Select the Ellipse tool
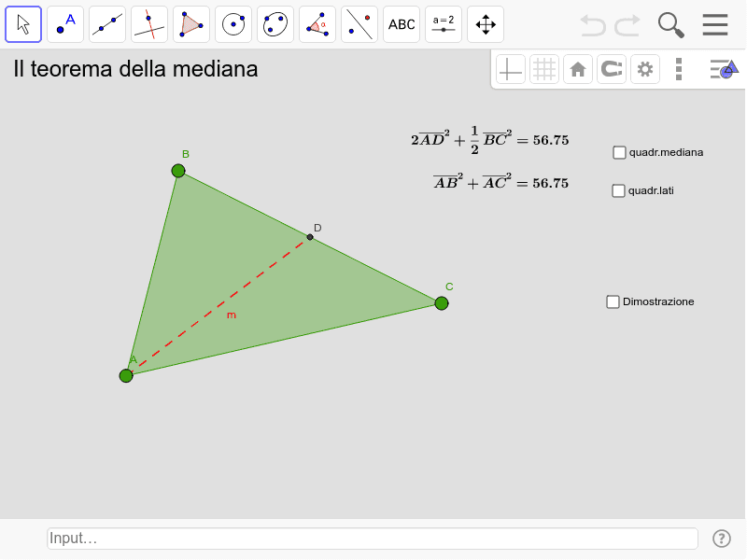Screen dimensions: 747x560 point(275,24)
